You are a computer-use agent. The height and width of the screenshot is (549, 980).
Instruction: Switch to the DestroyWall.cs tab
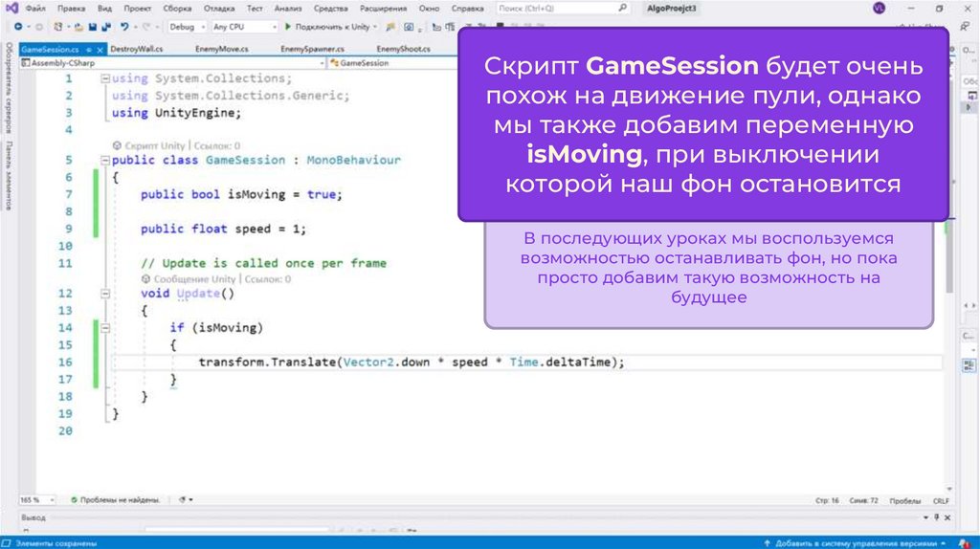click(136, 49)
